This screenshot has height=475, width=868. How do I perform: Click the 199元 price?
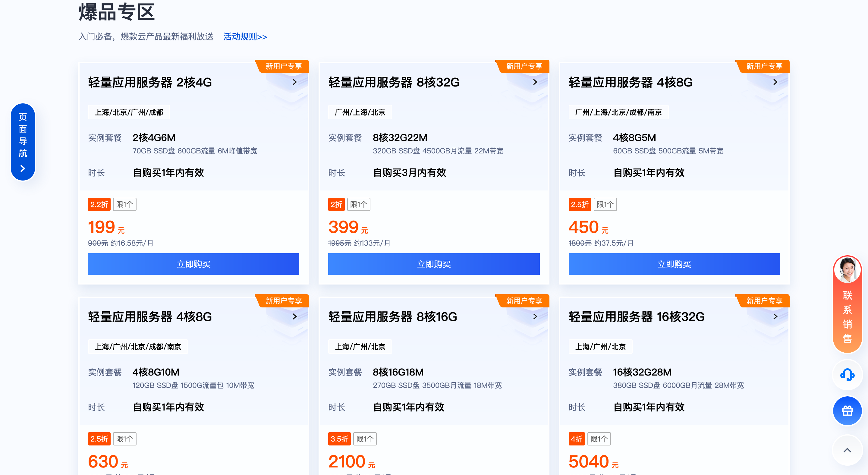[x=106, y=227]
